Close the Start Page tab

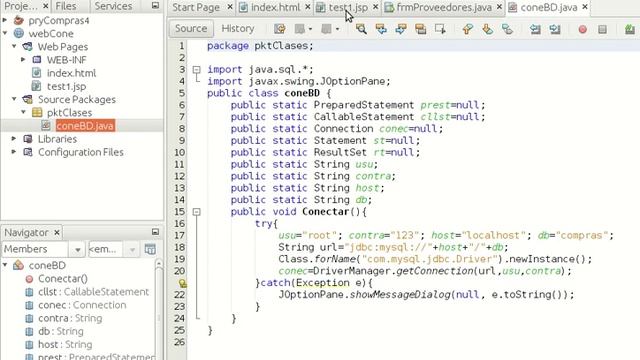point(230,7)
